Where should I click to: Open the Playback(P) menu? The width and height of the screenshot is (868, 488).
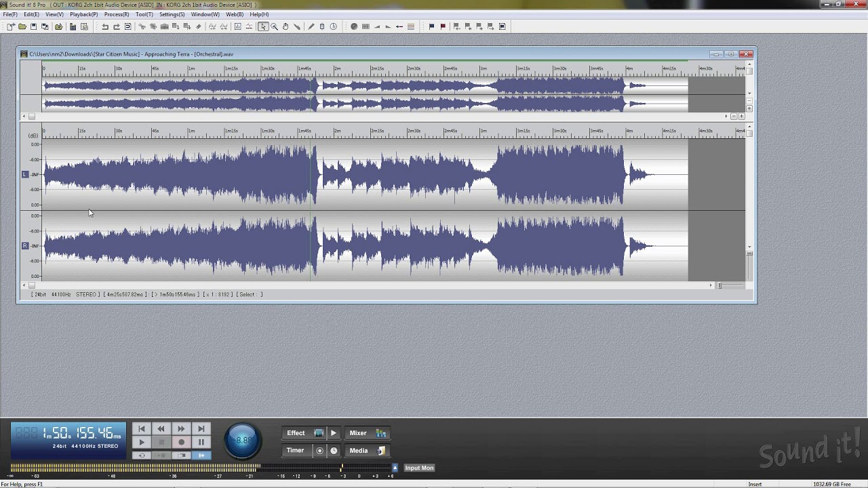(84, 14)
